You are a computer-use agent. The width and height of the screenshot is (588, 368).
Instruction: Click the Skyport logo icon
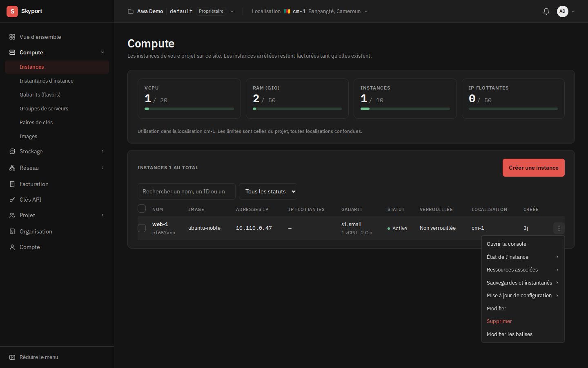point(12,11)
